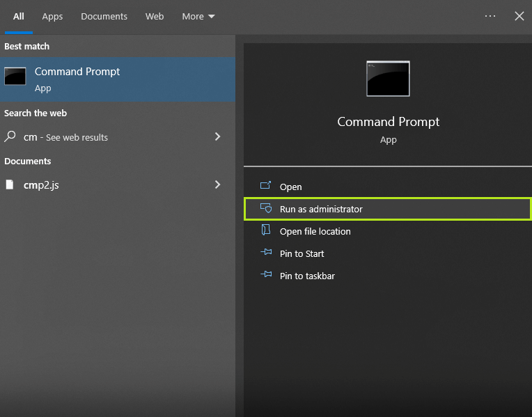
Task: Click the pin icon beside Pin to taskbar
Action: tap(266, 274)
